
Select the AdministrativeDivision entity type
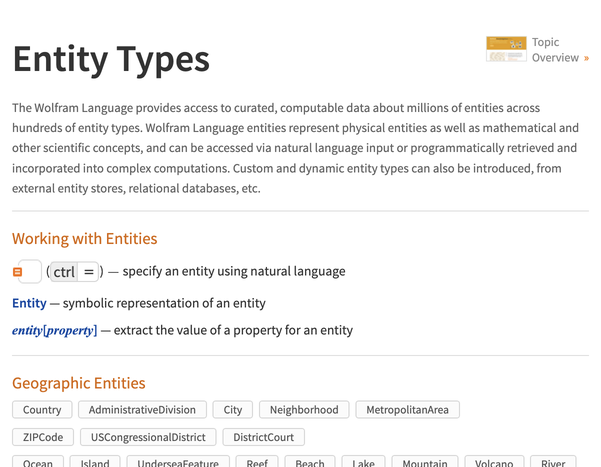point(142,410)
